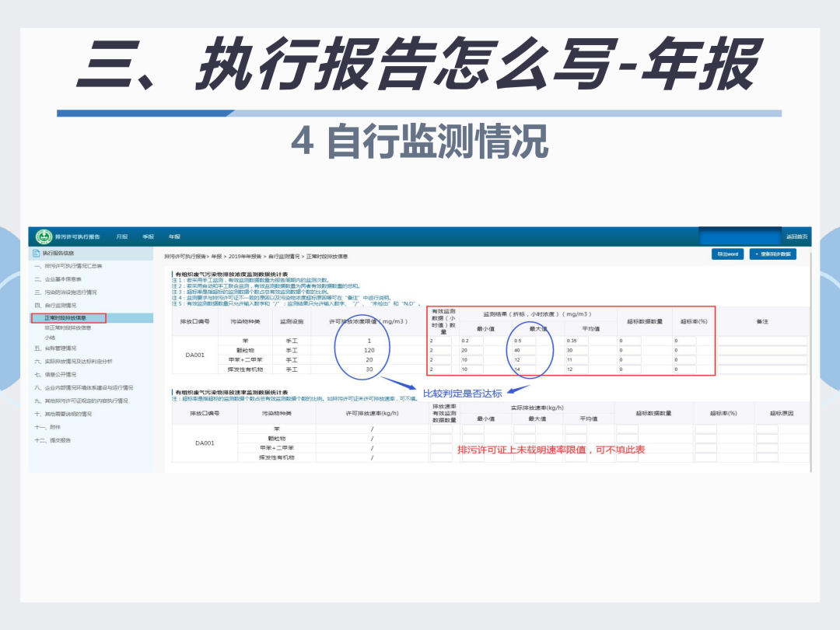Collapse 四、自行监测情况 sidebar section
This screenshot has height=630, width=840.
point(56,306)
